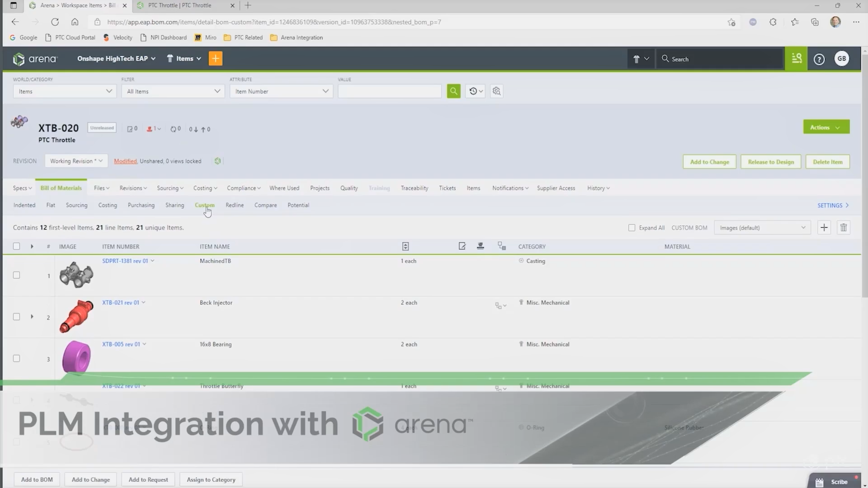This screenshot has height=488, width=868.
Task: Check the XTB-005 row checkbox
Action: (x=16, y=358)
